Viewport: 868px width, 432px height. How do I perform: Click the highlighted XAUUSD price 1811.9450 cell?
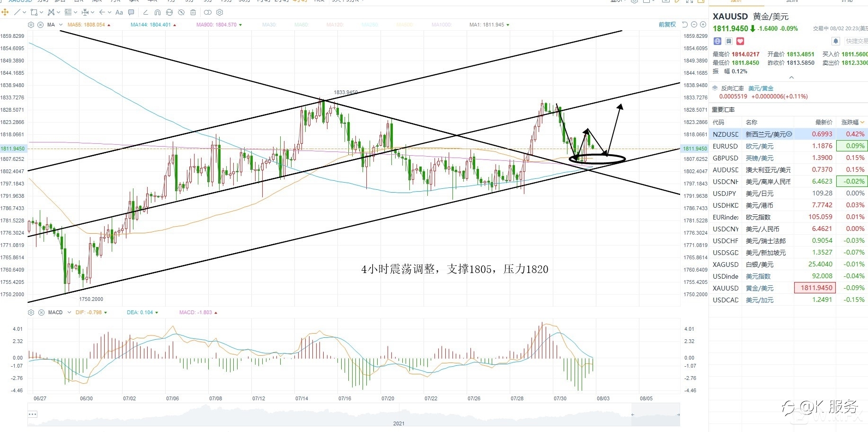pyautogui.click(x=815, y=288)
